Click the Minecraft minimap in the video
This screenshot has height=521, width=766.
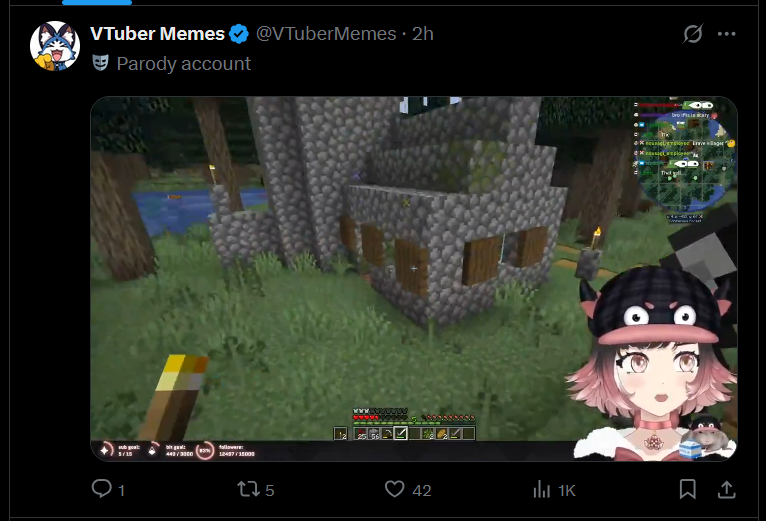coord(688,162)
